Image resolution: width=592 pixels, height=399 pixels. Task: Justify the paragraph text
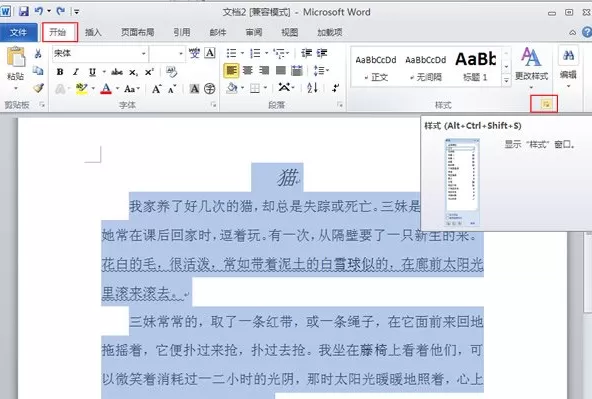coord(281,71)
